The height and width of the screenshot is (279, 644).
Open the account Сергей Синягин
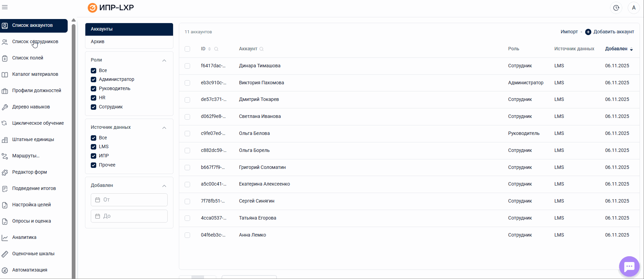[x=257, y=201]
